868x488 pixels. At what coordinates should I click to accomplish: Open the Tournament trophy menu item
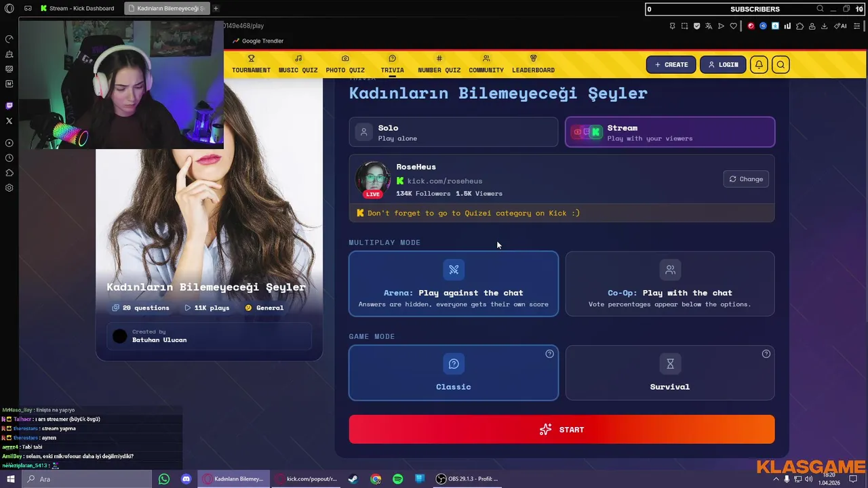(251, 64)
